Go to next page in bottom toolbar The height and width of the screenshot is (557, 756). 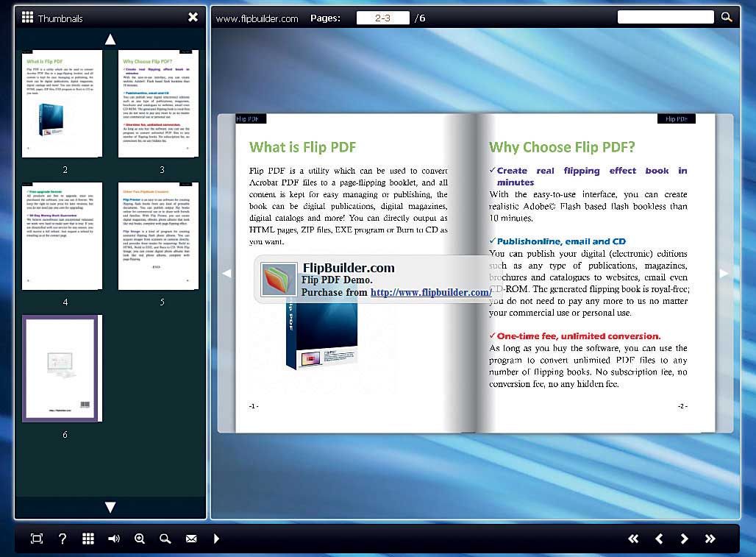tap(685, 539)
